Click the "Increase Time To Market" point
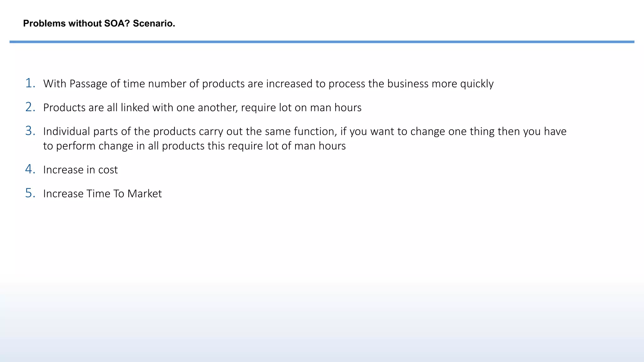Viewport: 644px width, 362px height. click(x=103, y=194)
